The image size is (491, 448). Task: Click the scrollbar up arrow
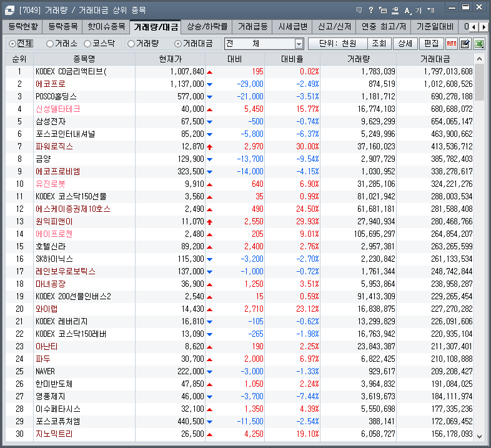[x=479, y=59]
